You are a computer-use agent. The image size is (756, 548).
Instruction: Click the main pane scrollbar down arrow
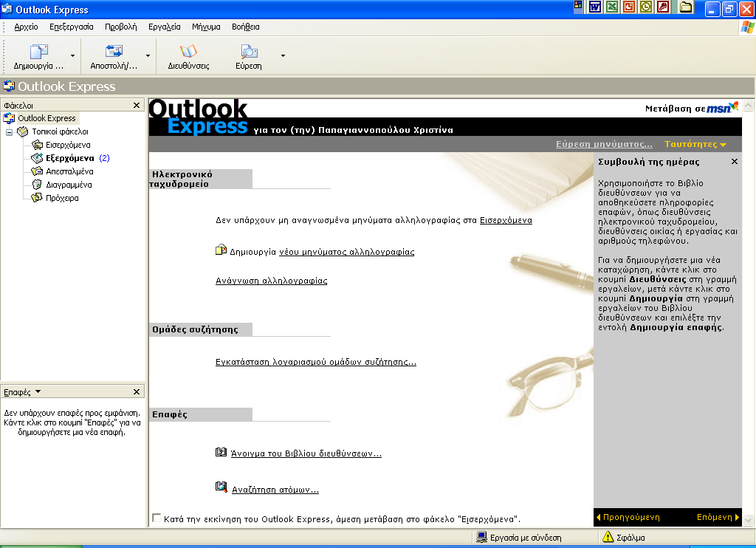click(749, 520)
